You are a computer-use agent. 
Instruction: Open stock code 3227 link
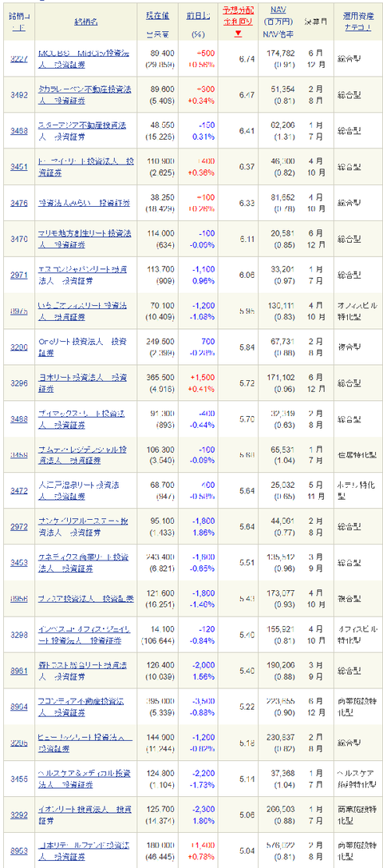18,58
